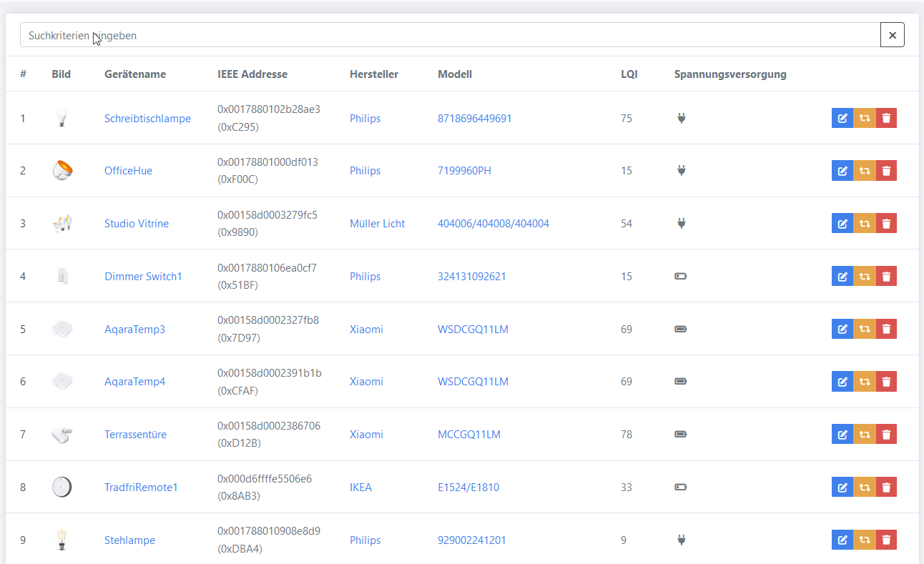Clear the search field with X button

tap(892, 35)
